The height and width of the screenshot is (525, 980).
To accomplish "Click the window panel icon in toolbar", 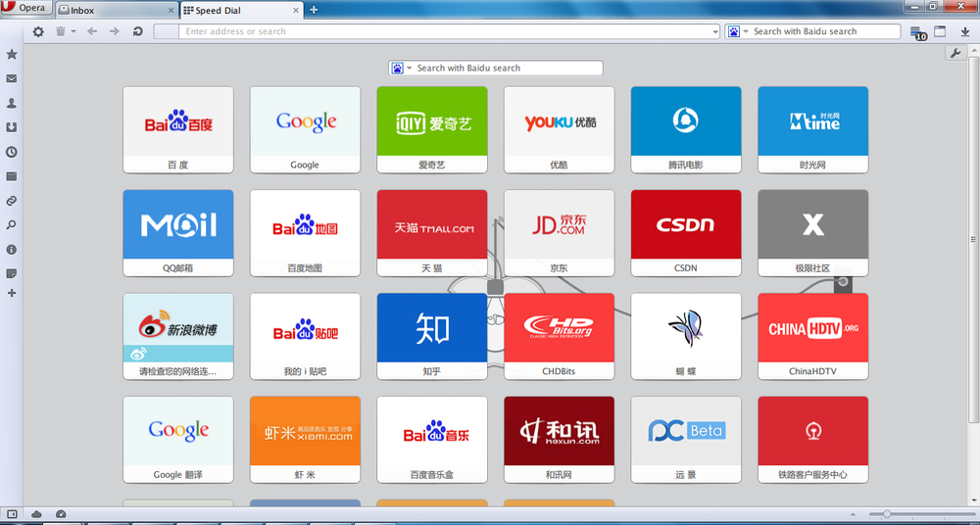I will (x=940, y=31).
